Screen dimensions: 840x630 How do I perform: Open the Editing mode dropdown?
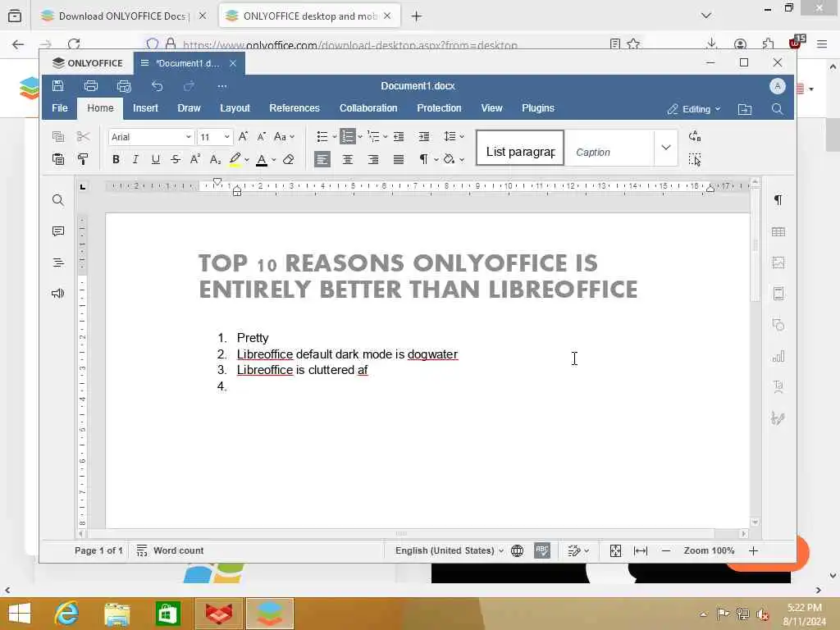[x=694, y=109]
